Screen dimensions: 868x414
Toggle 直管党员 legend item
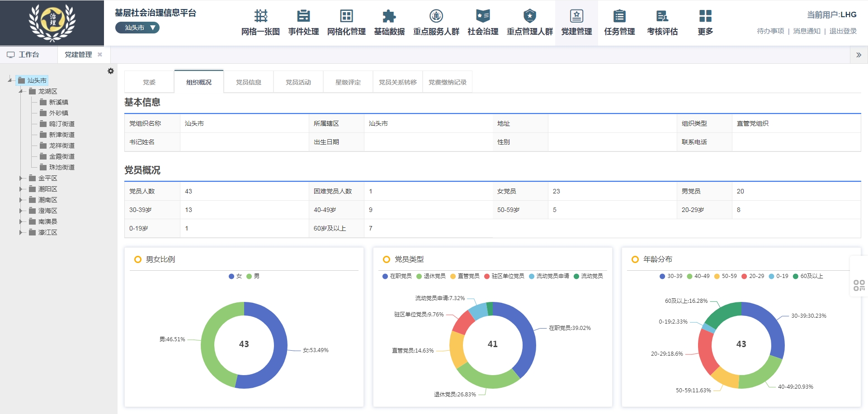point(465,276)
